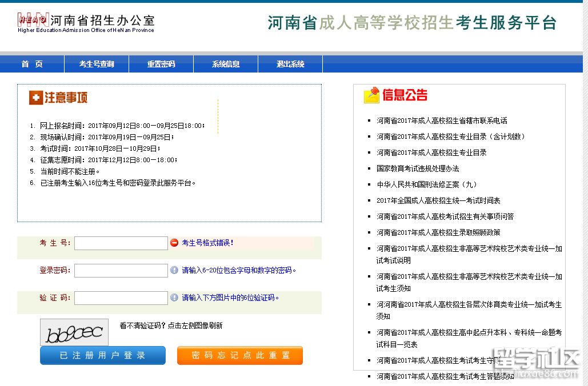Open the 2017年全国成人高校招生统一考试时间表 link
Screen dimensions: 588x386
(x=438, y=200)
